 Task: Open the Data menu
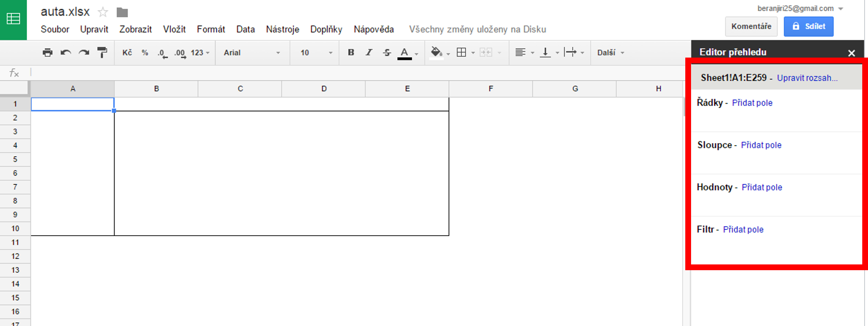[x=246, y=29]
